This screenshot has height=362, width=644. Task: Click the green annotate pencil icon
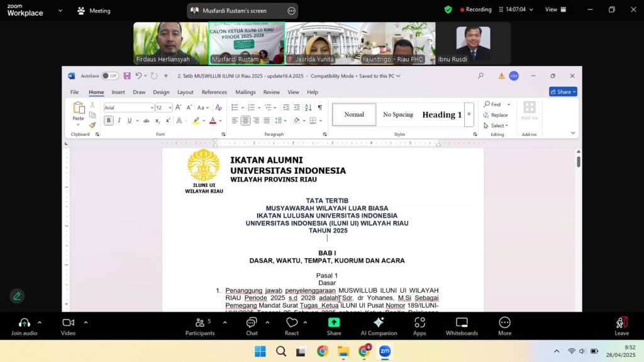pos(17,296)
